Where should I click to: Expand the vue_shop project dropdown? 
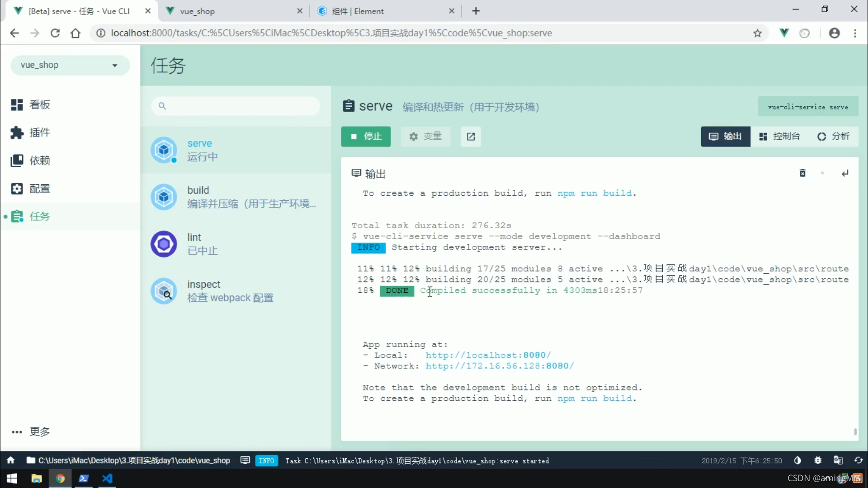[x=70, y=65]
